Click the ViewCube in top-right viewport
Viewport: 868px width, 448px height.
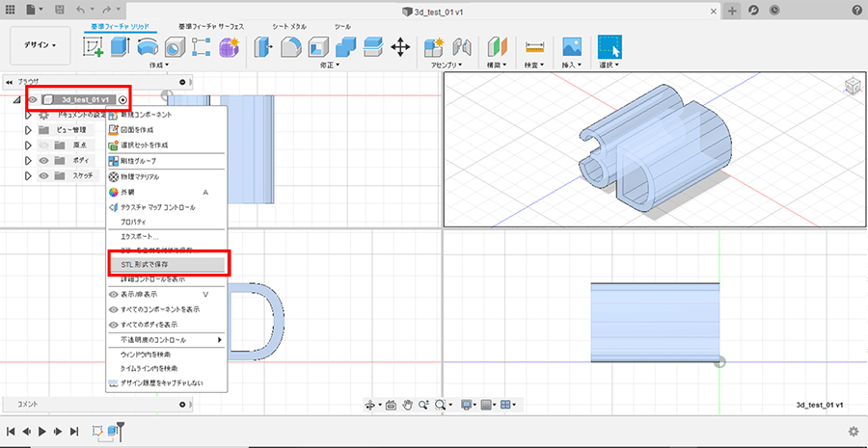pos(853,87)
